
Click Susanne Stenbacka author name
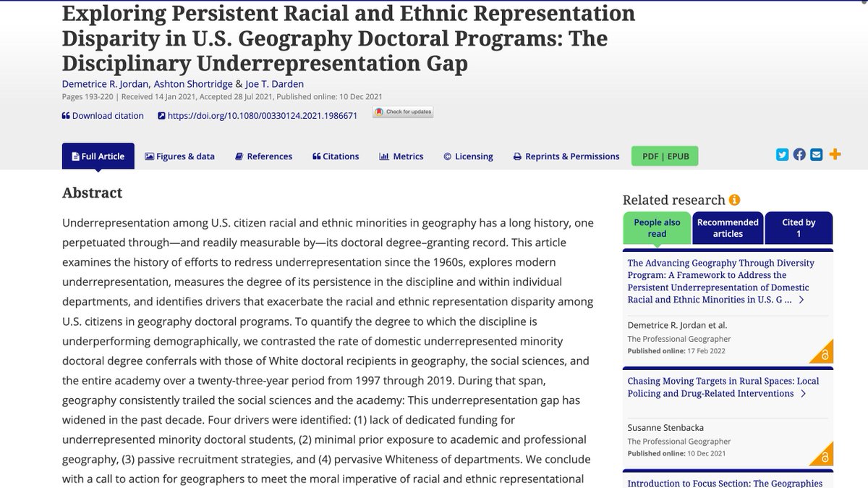(x=664, y=428)
